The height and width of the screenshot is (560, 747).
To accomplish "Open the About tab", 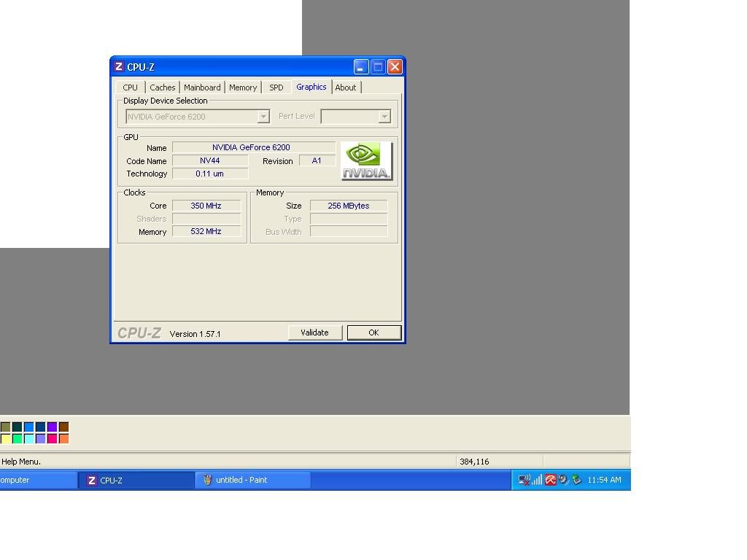I will click(x=346, y=87).
